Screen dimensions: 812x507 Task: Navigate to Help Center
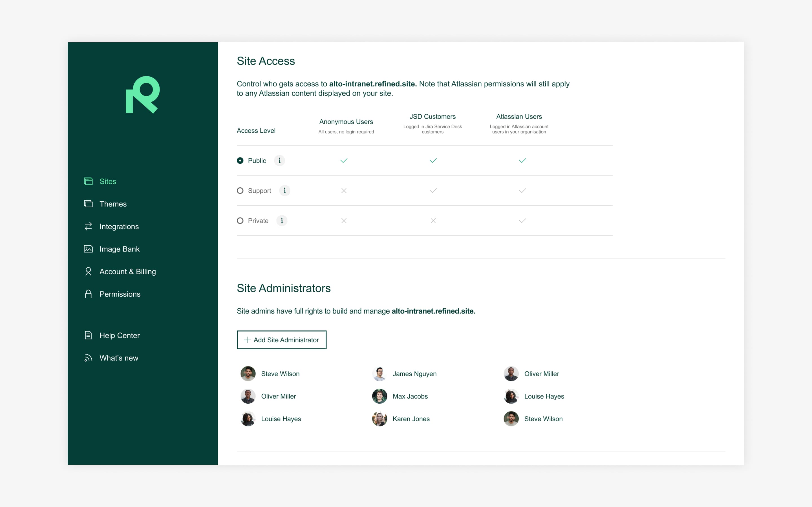pos(119,335)
